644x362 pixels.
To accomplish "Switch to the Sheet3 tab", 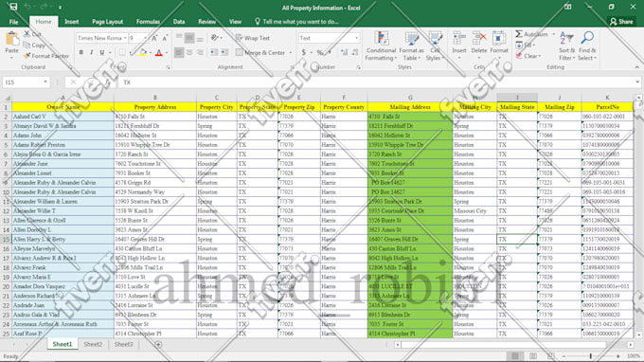I will click(x=123, y=344).
